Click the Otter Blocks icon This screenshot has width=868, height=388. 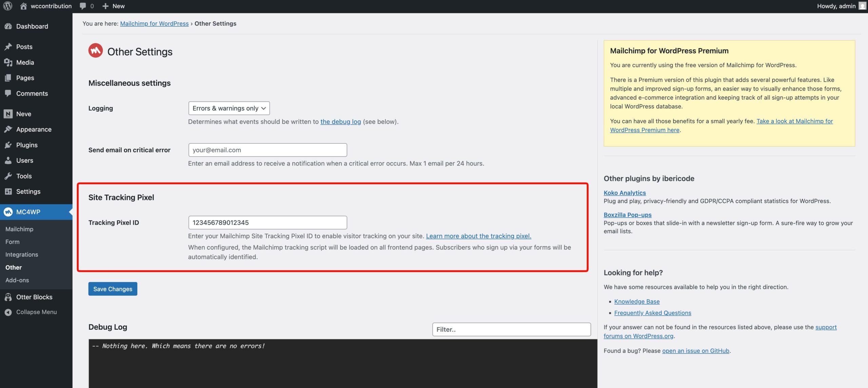[x=8, y=297]
